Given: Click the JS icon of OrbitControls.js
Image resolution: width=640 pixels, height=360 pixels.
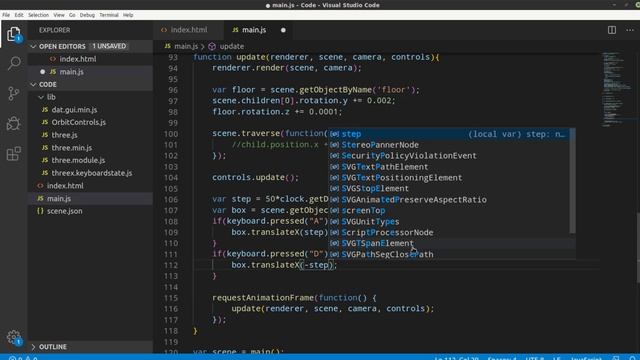Looking at the screenshot, I should tap(45, 122).
